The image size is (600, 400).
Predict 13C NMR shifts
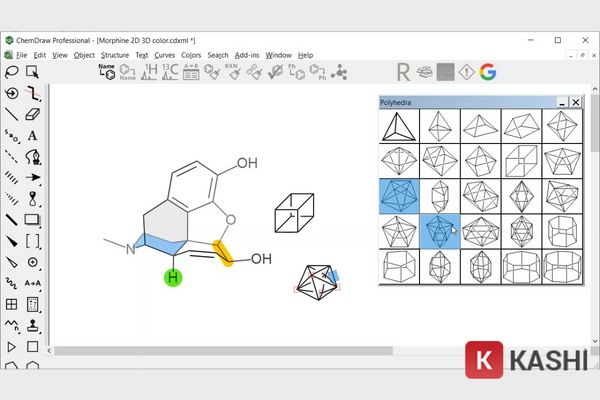point(170,72)
